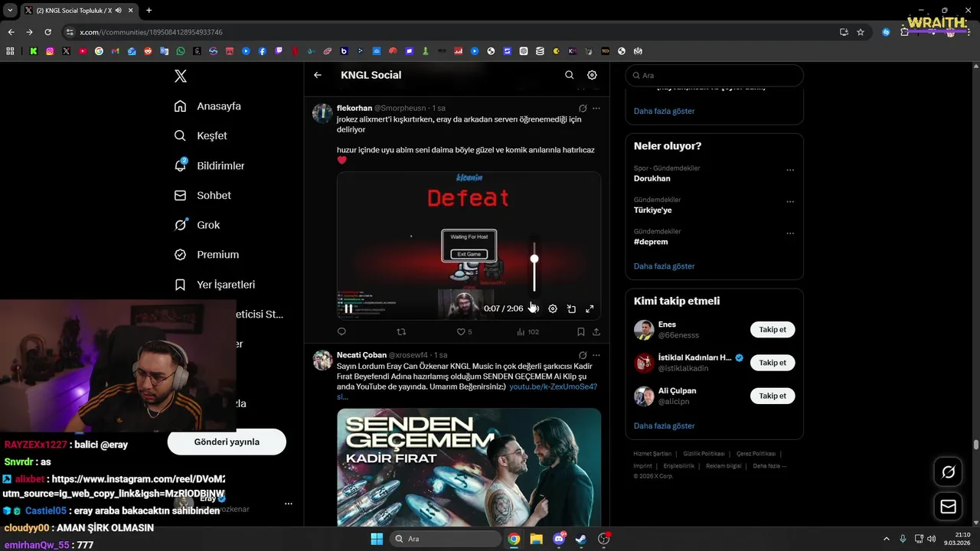Bookmark this page with the star icon
This screenshot has width=980, height=551.
click(861, 32)
